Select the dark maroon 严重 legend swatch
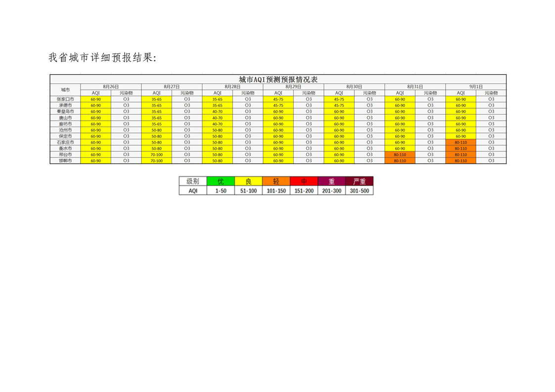The image size is (555, 392). click(359, 181)
